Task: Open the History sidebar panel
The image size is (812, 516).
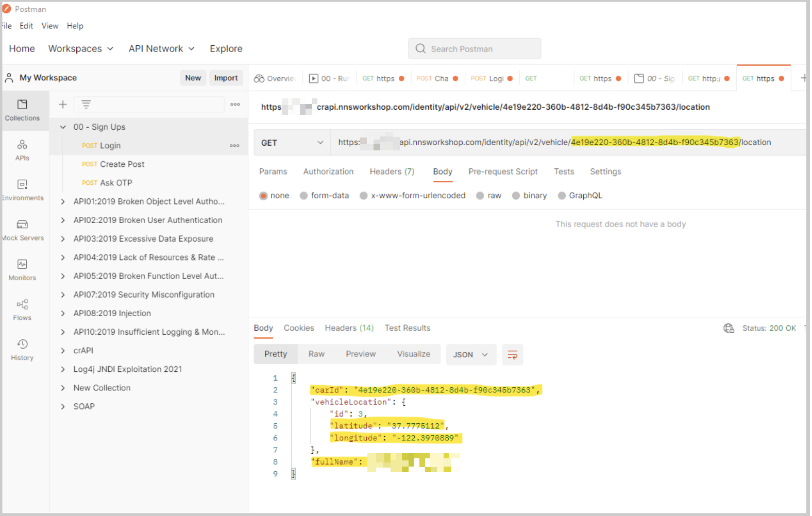Action: coord(22,350)
